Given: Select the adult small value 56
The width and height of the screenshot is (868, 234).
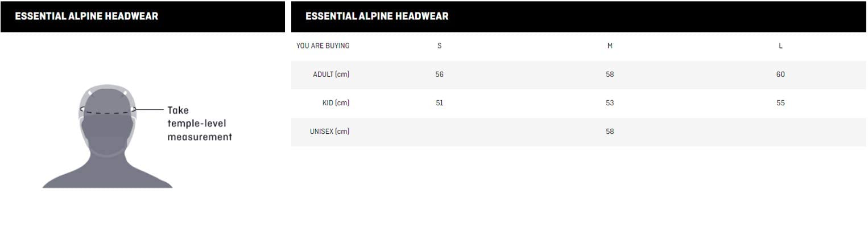Looking at the screenshot, I should 439,75.
